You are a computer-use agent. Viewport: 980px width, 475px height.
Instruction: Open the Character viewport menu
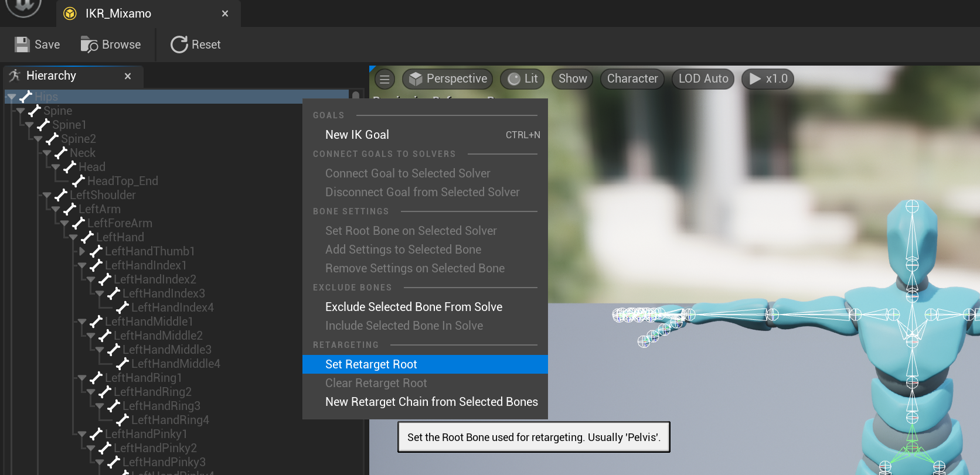click(x=632, y=79)
